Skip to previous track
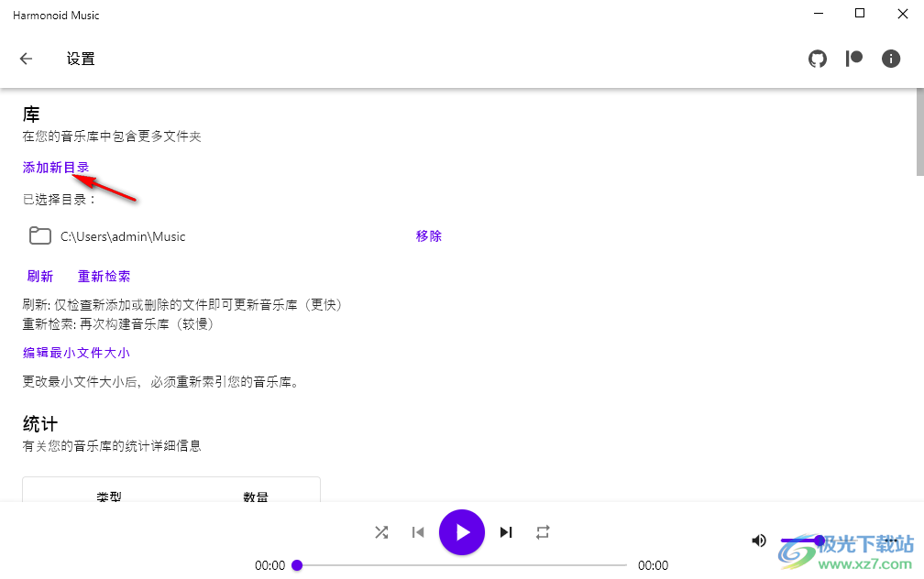This screenshot has width=924, height=579. coord(418,532)
